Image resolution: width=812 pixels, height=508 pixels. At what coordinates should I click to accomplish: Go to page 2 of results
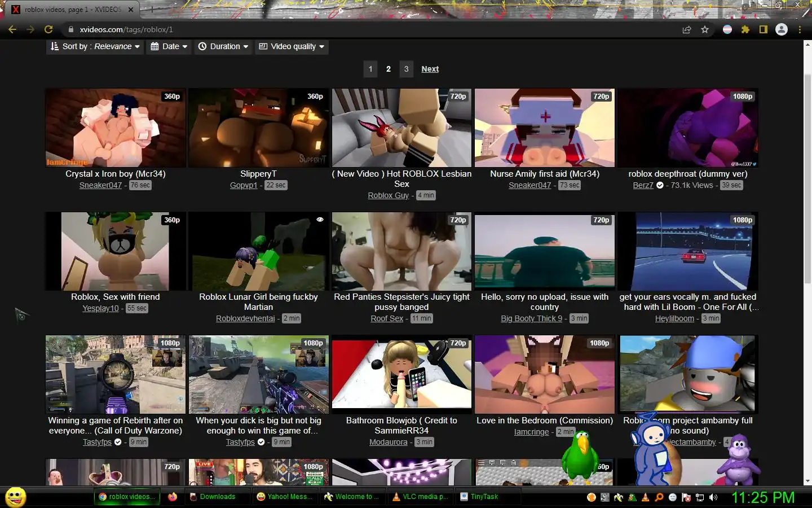click(389, 69)
